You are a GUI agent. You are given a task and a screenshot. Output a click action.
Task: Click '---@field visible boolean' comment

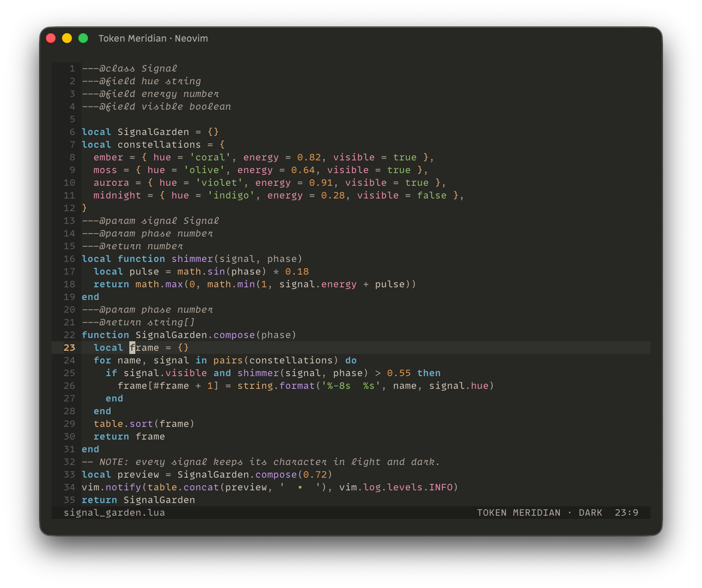pyautogui.click(x=156, y=106)
